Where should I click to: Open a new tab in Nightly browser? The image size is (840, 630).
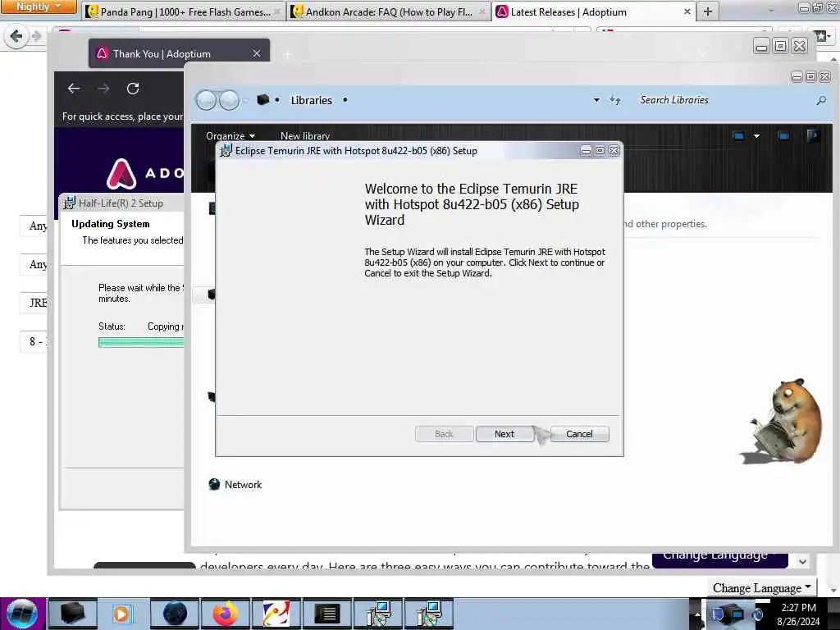click(708, 11)
